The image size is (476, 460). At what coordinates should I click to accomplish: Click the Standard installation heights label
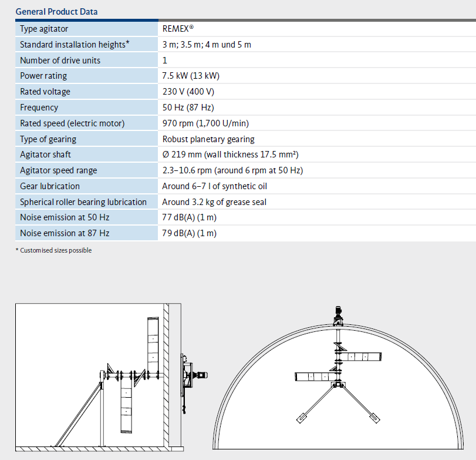[x=75, y=45]
